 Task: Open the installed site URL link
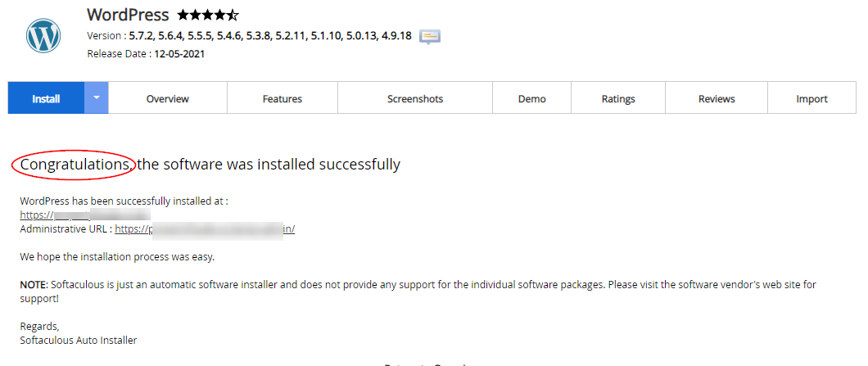tap(85, 215)
